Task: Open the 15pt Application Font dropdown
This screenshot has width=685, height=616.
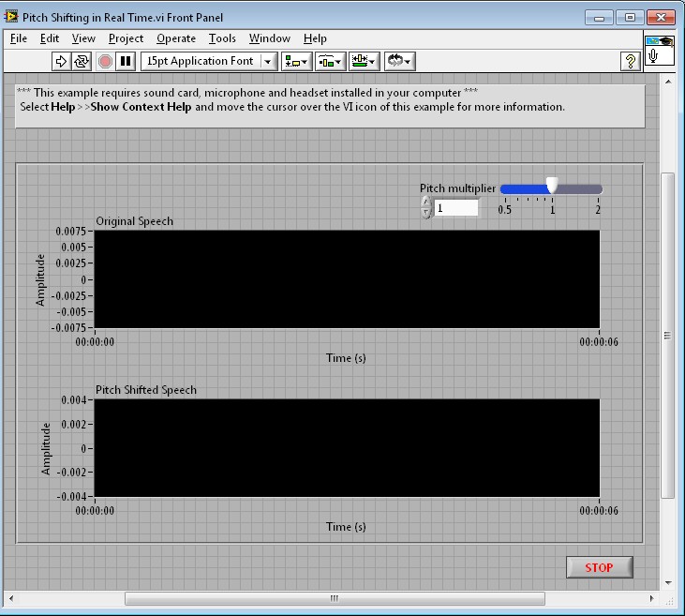Action: tap(209, 61)
